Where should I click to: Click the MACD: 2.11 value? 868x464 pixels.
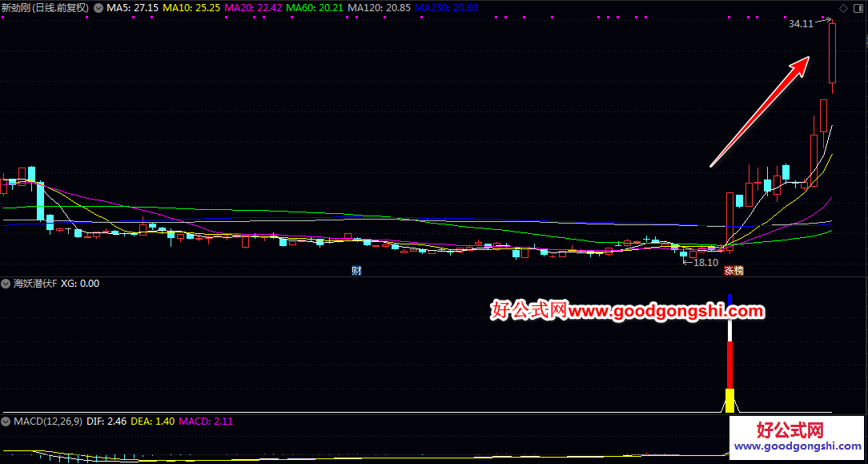point(206,422)
